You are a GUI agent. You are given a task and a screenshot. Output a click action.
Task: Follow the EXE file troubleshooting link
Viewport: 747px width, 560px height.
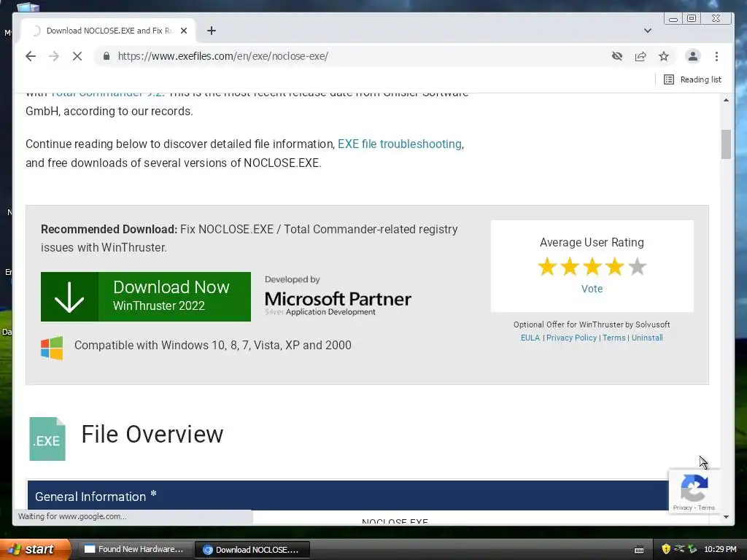399,144
